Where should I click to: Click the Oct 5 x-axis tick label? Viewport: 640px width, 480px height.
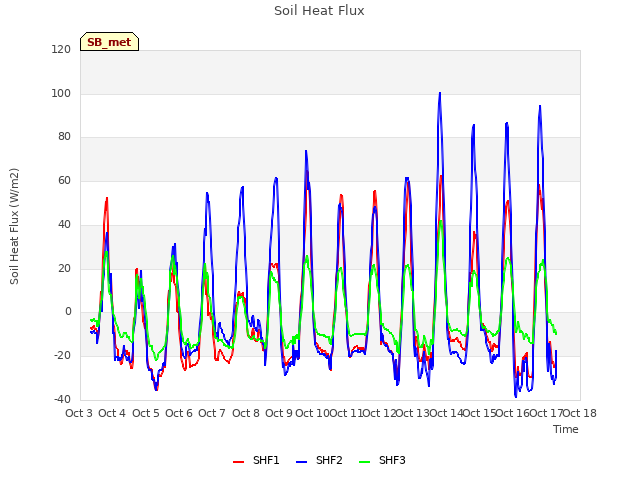point(146,413)
